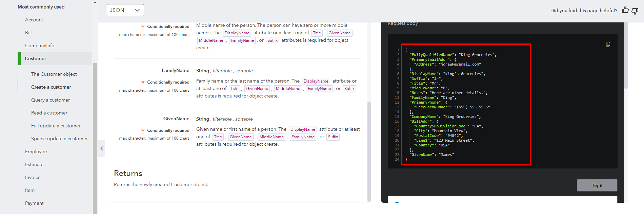Go to Full update a customer
The width and height of the screenshot is (644, 214).
tap(56, 126)
